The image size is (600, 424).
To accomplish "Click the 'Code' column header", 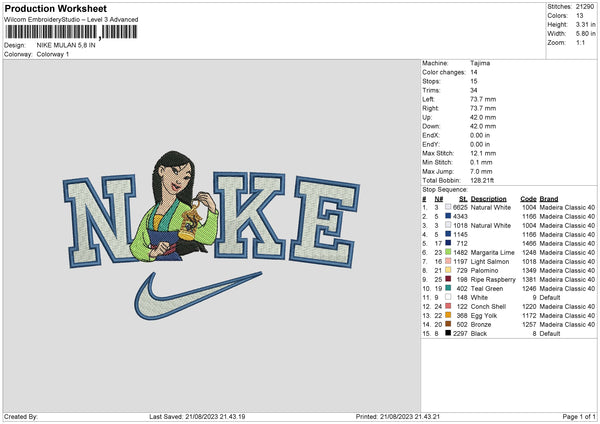I will 528,199.
